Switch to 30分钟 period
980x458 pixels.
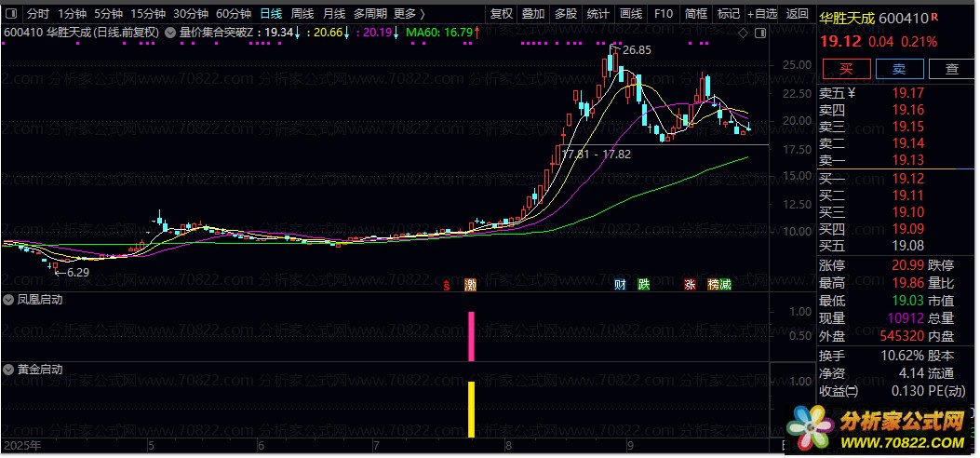191,13
